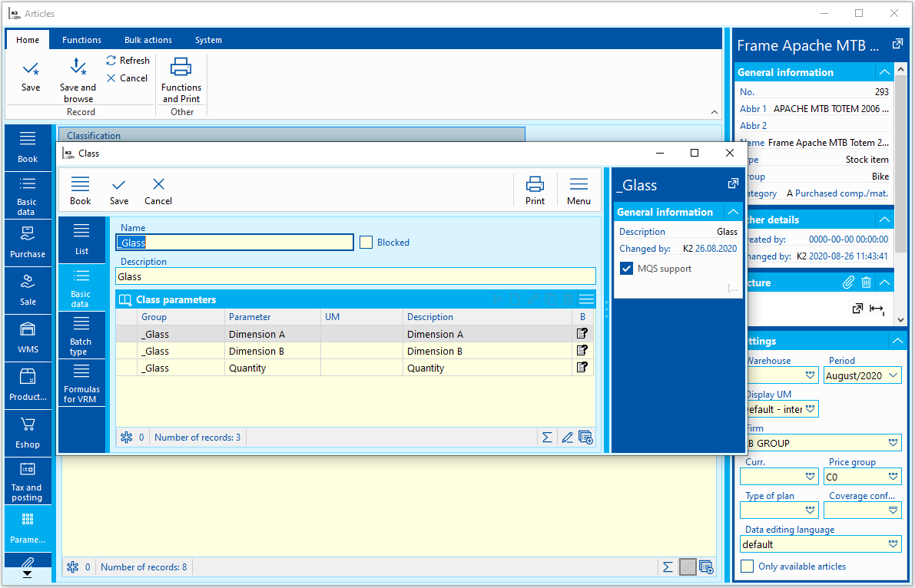The height and width of the screenshot is (588, 915).
Task: Toggle the Blocked checkbox
Action: (x=366, y=242)
